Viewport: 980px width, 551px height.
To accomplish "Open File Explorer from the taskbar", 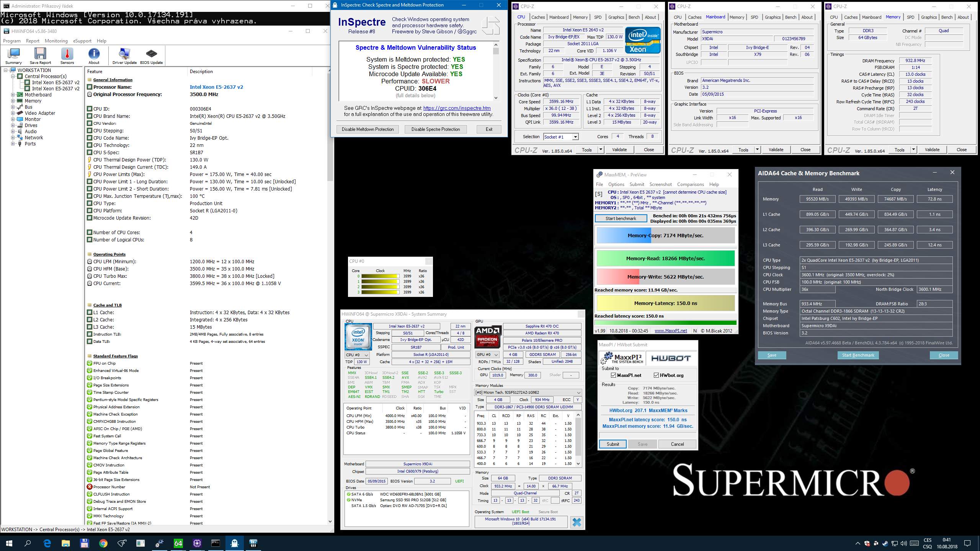I will [x=66, y=543].
